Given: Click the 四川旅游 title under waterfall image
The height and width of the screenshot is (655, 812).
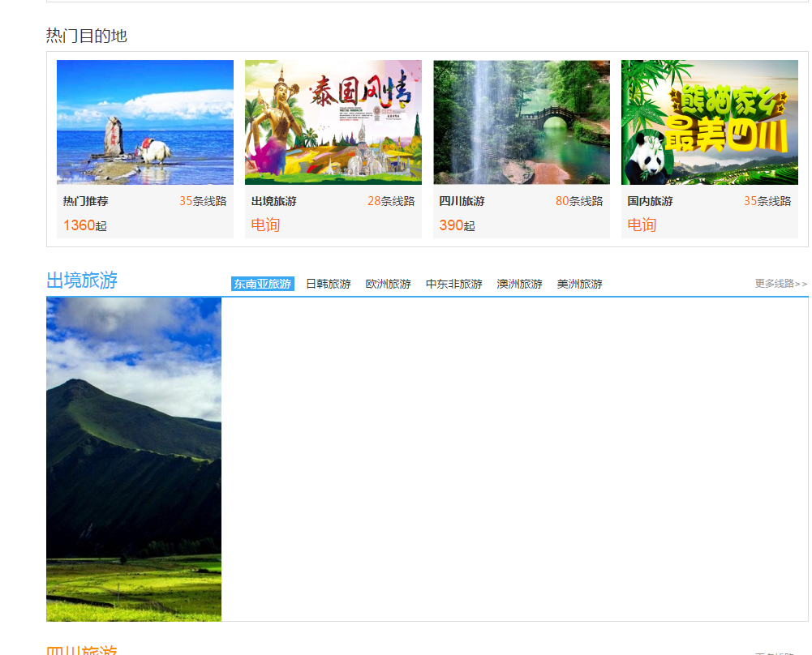Looking at the screenshot, I should pyautogui.click(x=462, y=201).
